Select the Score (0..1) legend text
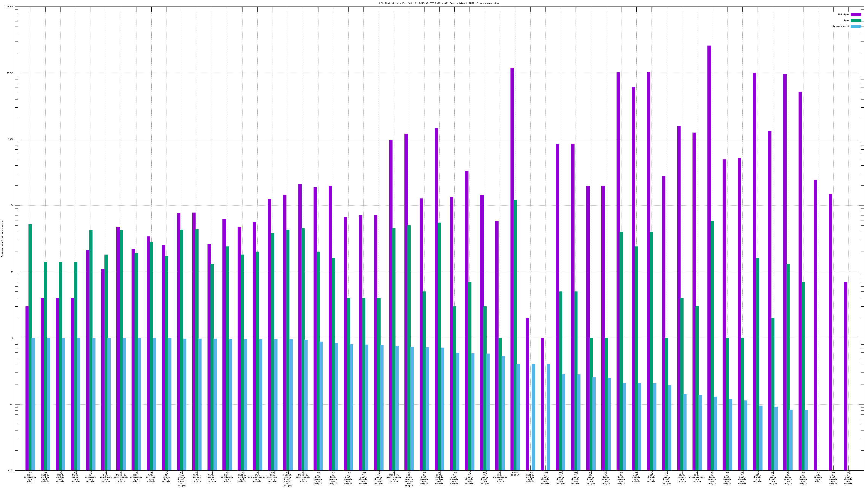 coord(841,26)
